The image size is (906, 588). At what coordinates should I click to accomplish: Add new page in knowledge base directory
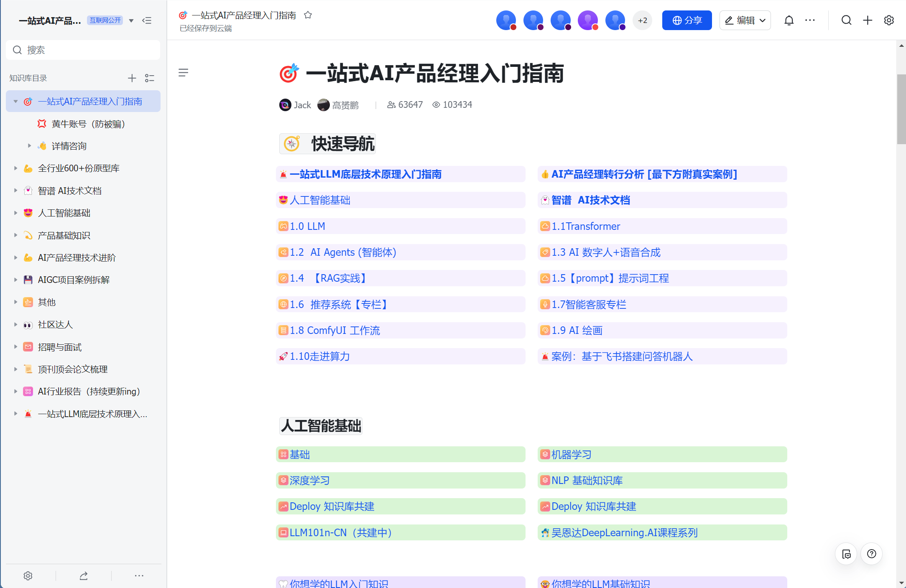(132, 78)
